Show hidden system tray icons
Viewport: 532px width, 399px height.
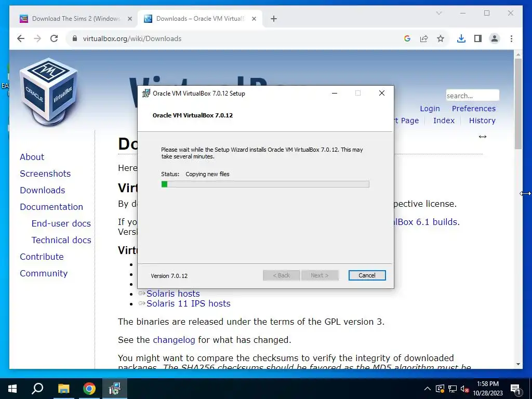tap(428, 389)
